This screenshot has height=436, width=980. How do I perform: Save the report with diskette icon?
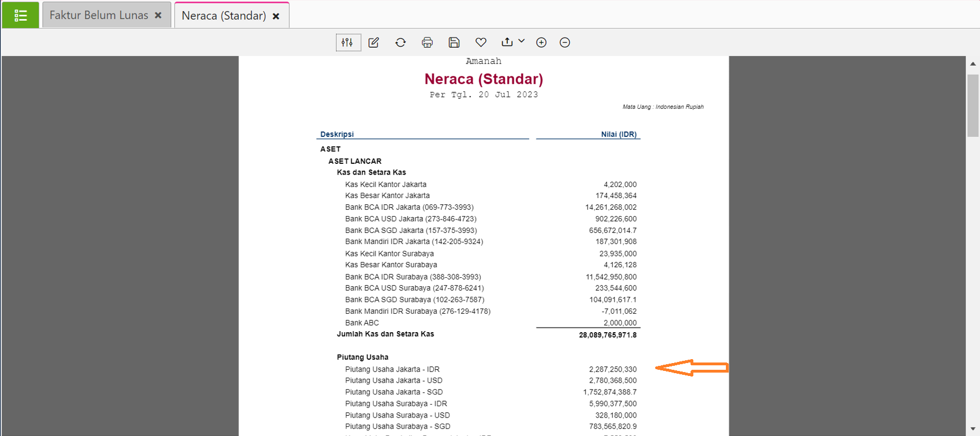pyautogui.click(x=454, y=43)
